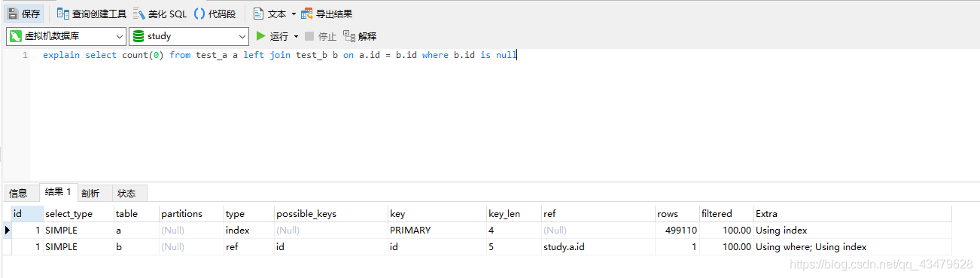Select cell study.a.id in ref column

tap(598, 246)
